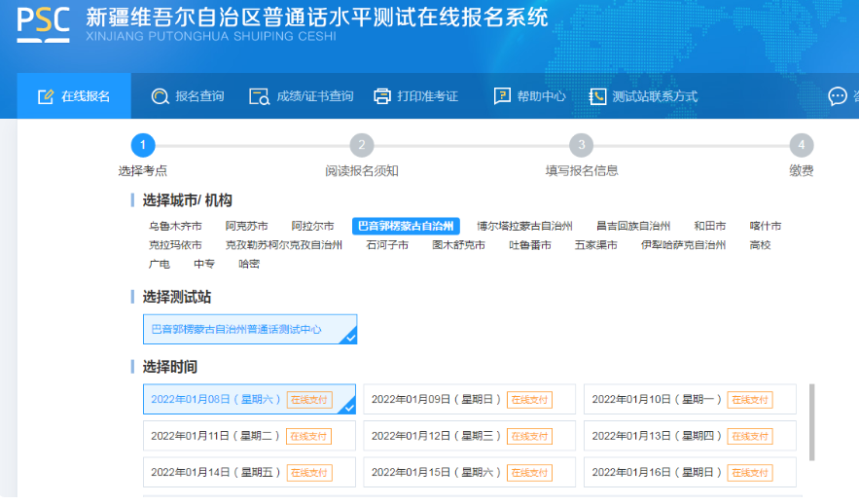
Task: Click the chat bubble icon at right
Action: (837, 96)
